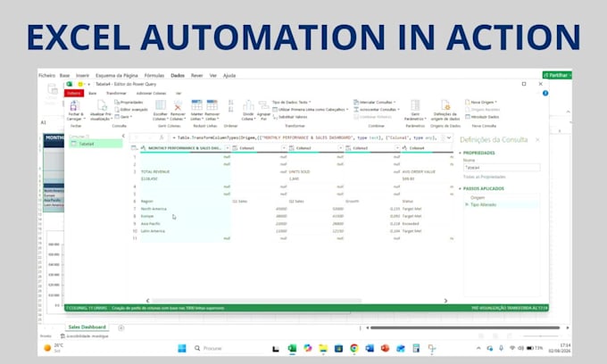607x364 pixels.
Task: Click Escolher Colunas icon
Action: tap(161, 105)
